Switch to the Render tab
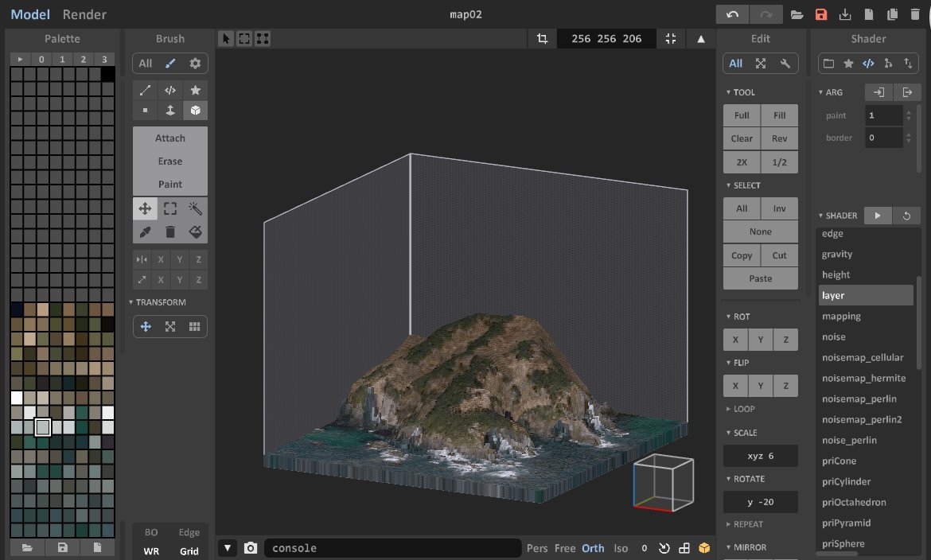 point(84,14)
